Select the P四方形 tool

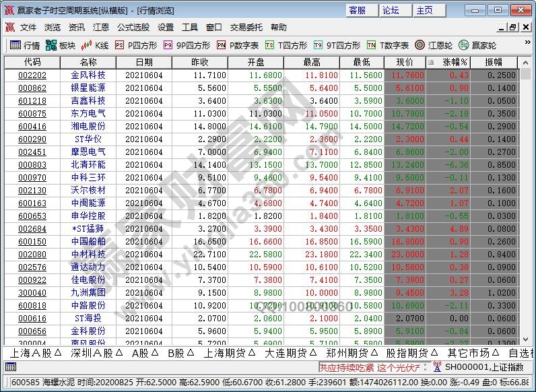click(x=136, y=45)
